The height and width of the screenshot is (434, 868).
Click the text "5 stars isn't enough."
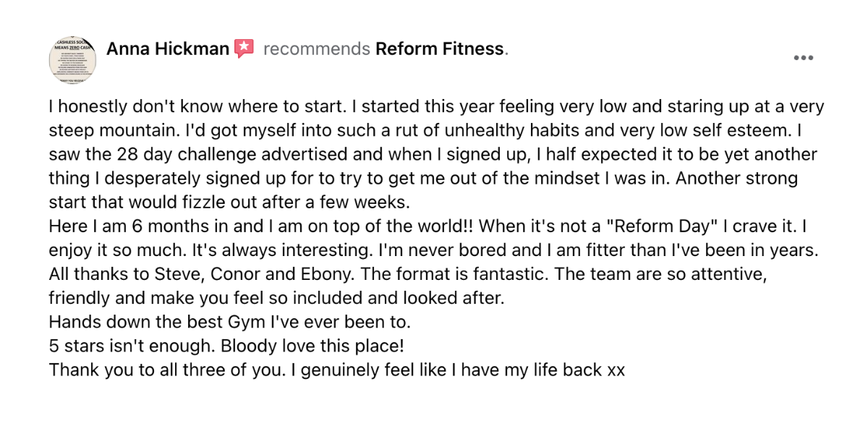[122, 344]
